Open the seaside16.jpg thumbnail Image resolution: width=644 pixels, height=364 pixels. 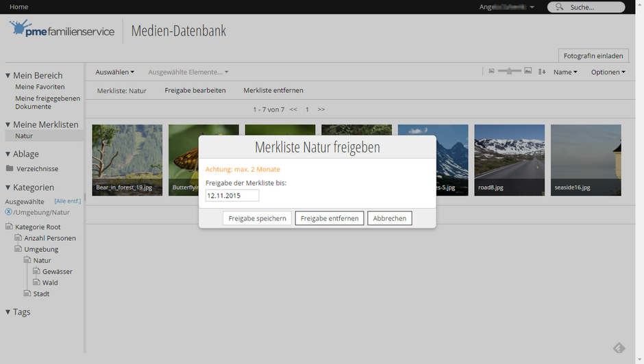586,160
